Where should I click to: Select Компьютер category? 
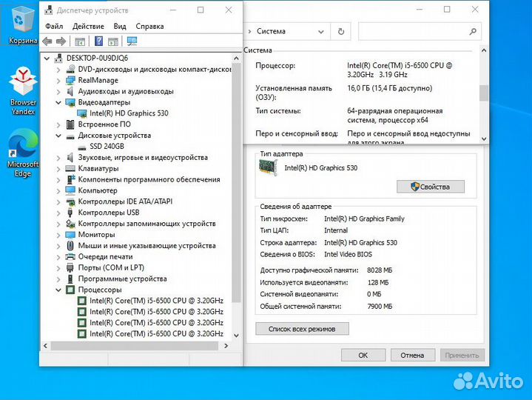pyautogui.click(x=98, y=190)
